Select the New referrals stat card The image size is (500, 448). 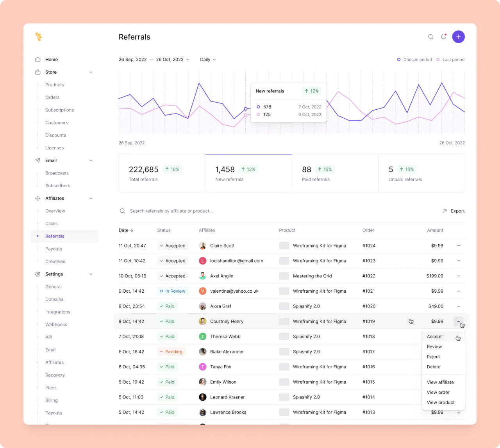[248, 173]
